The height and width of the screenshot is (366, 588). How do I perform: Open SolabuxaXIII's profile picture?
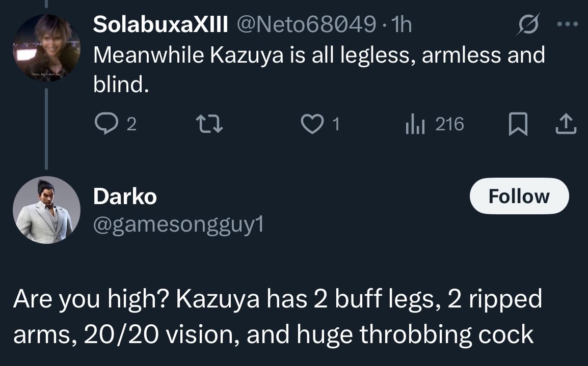click(x=46, y=47)
